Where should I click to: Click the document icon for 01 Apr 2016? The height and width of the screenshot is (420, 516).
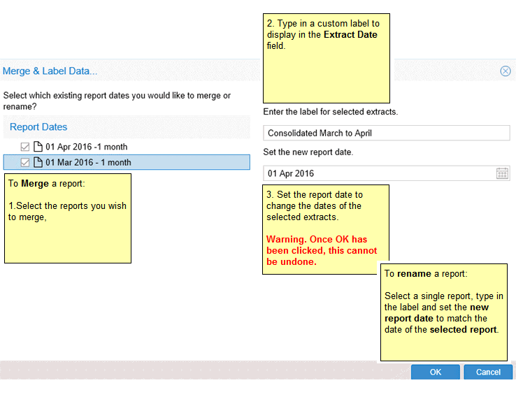click(x=38, y=147)
